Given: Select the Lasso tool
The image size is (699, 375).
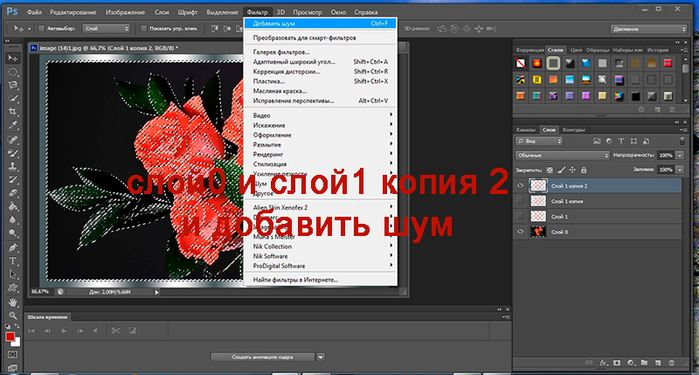Looking at the screenshot, I should (12, 85).
